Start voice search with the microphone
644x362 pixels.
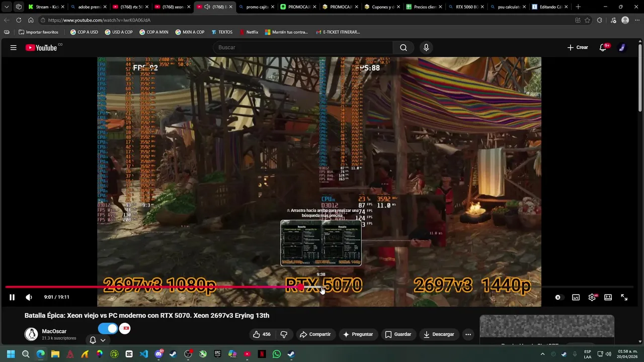point(426,47)
